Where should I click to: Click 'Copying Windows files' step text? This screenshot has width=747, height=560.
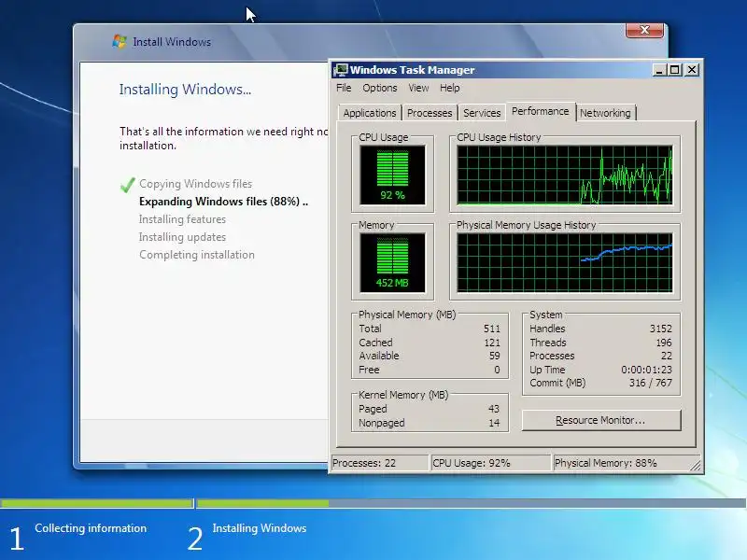pos(195,184)
